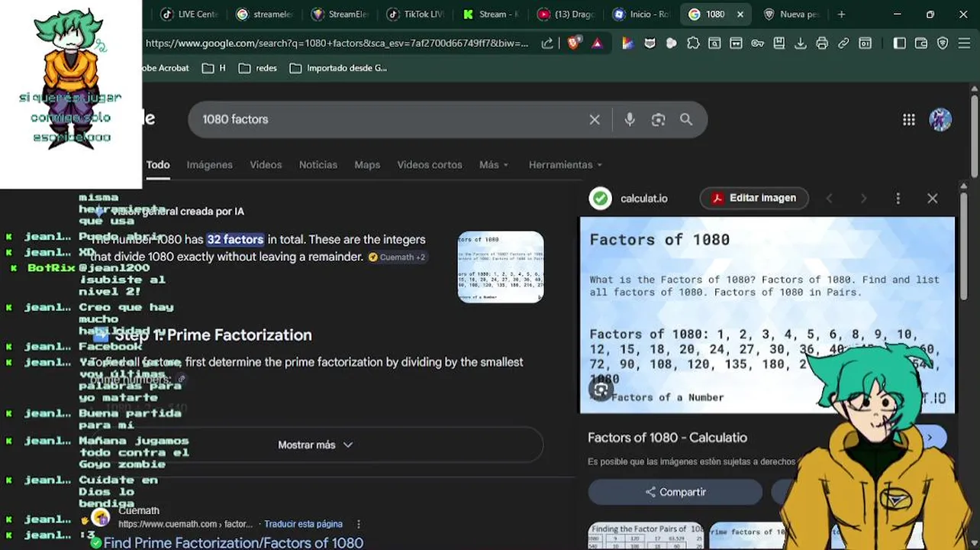
Task: Clear the search box with X icon
Action: 595,119
